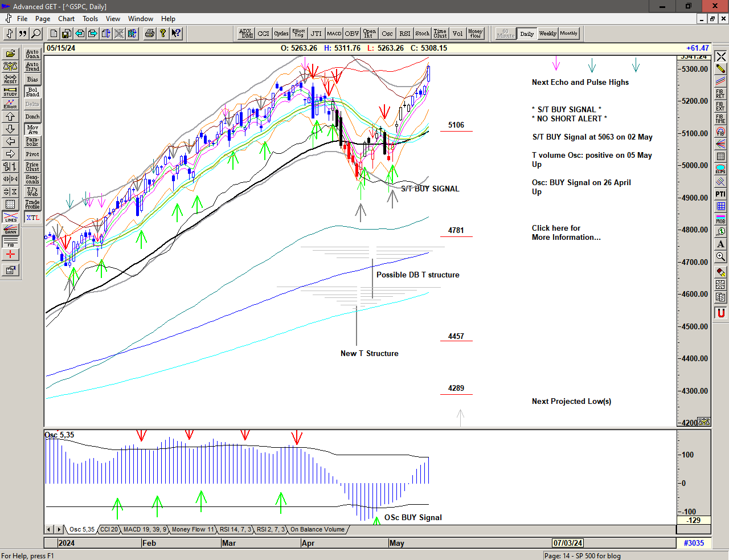Toggle the XTL indicator button

click(x=32, y=218)
